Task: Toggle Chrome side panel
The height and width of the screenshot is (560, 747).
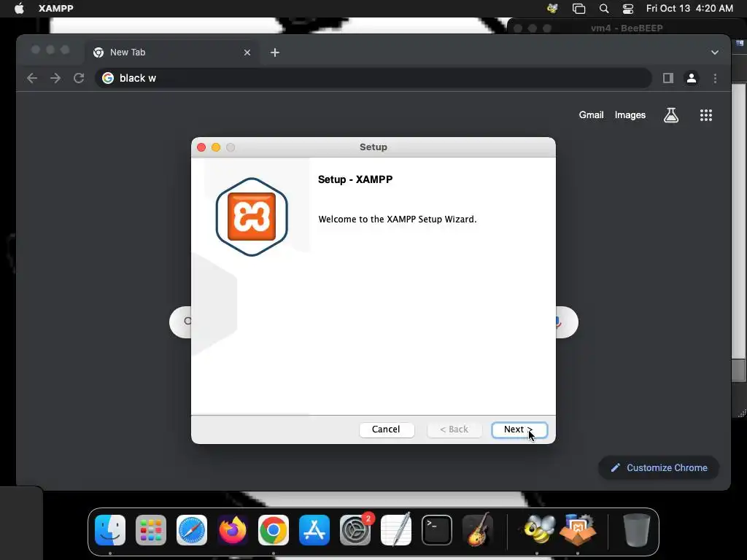Action: pyautogui.click(x=668, y=78)
